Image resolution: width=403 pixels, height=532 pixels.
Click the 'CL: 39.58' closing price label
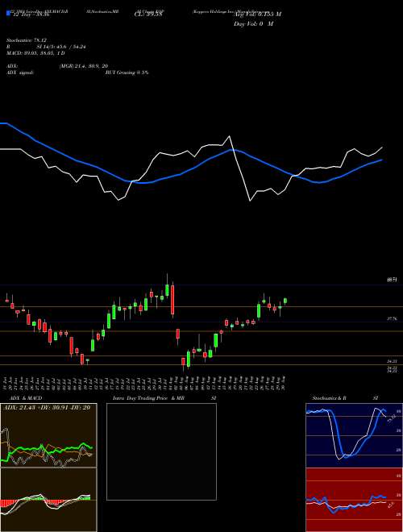click(147, 15)
